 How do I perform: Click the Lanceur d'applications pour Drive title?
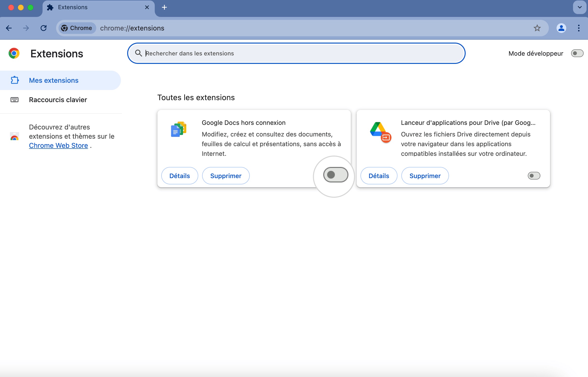pos(468,123)
